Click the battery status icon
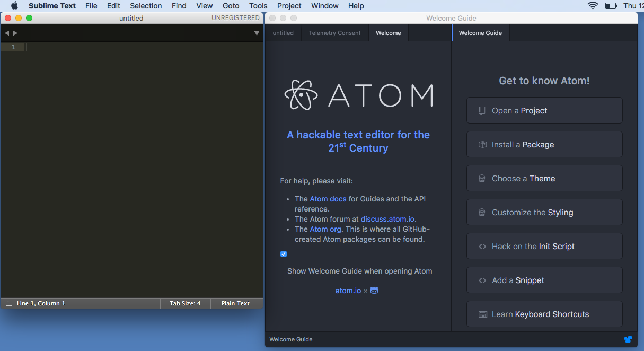 pyautogui.click(x=611, y=6)
